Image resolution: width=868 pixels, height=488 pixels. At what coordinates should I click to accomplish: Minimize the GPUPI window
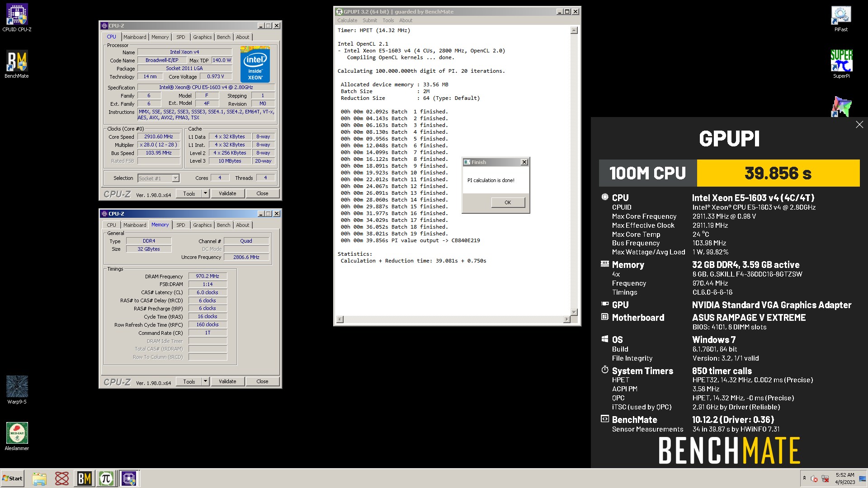coord(559,12)
